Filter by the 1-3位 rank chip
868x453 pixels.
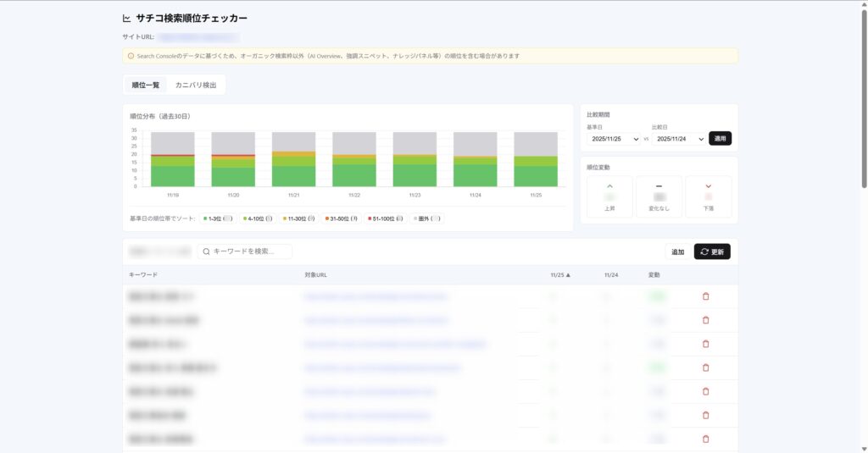point(218,219)
